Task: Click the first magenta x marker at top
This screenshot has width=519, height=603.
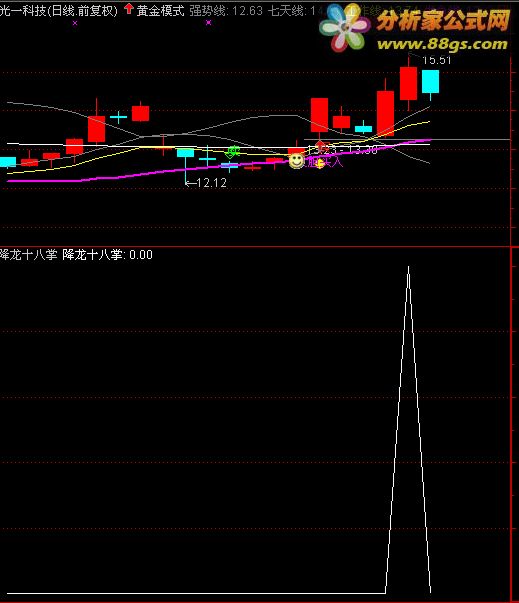Action: (x=75, y=23)
